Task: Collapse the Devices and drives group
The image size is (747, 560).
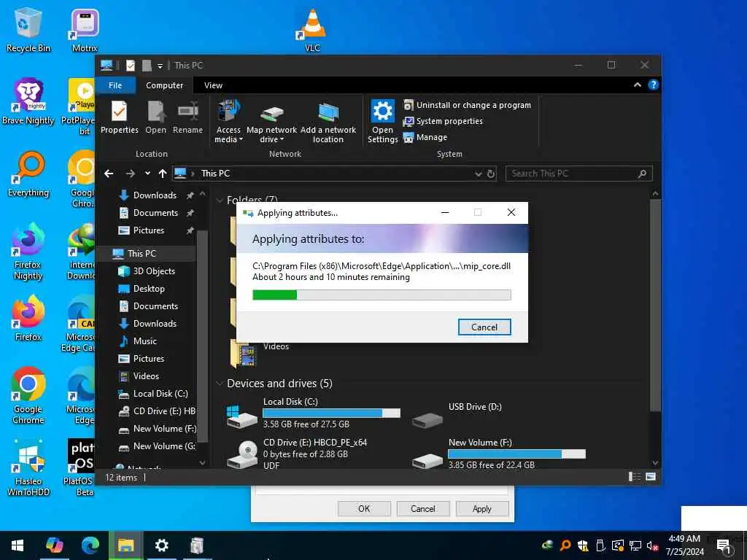Action: click(220, 384)
